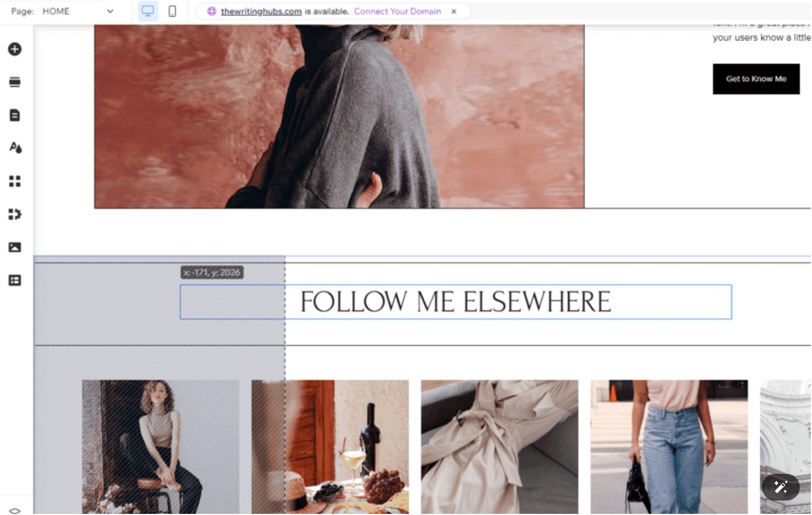
Task: Select the large woman in gray sweater image
Action: 339,116
